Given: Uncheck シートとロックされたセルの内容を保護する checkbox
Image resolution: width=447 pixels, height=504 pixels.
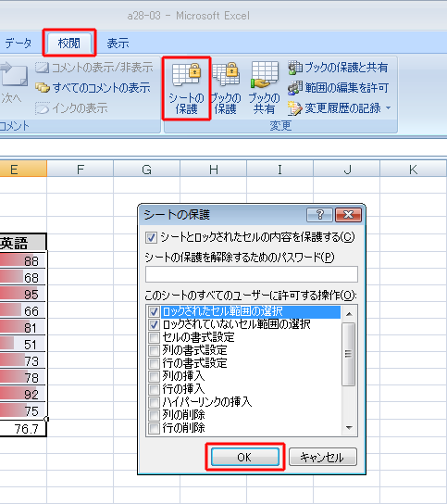Looking at the screenshot, I should click(151, 237).
